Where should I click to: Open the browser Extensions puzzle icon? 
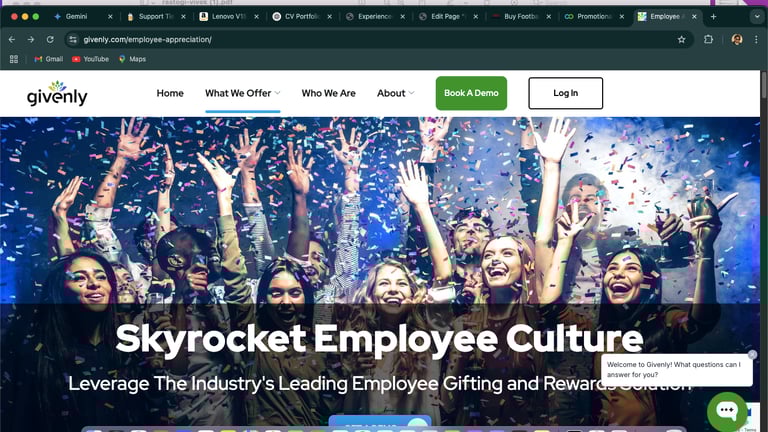[x=708, y=40]
